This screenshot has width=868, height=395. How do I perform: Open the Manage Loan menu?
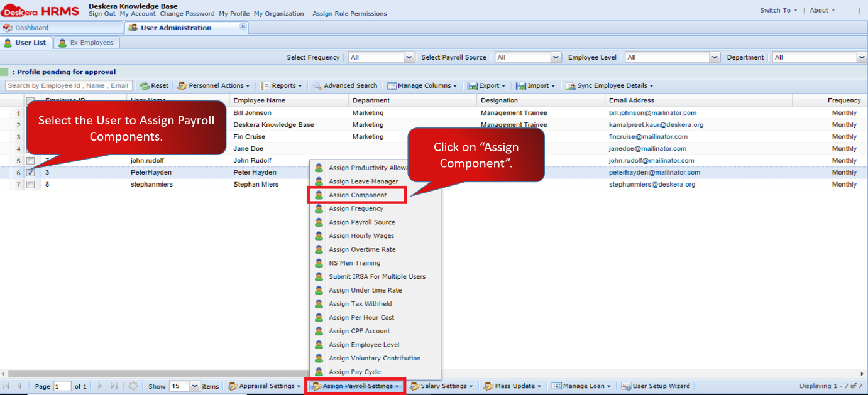click(x=581, y=386)
